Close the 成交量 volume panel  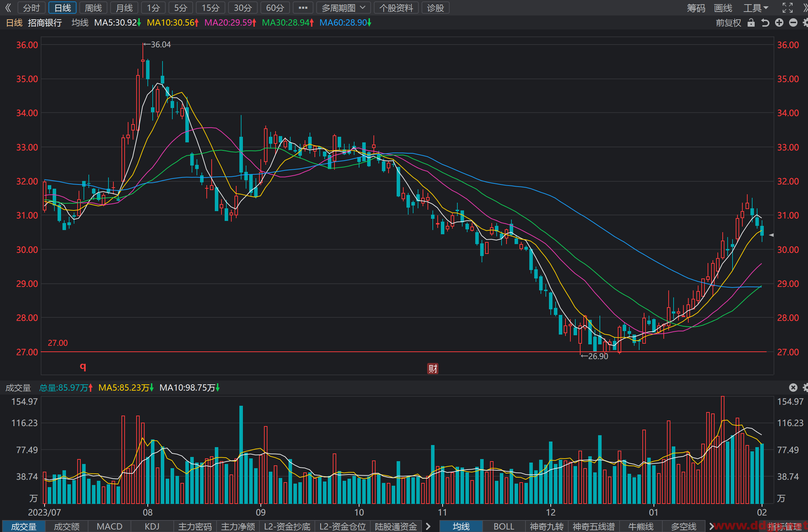(x=793, y=388)
